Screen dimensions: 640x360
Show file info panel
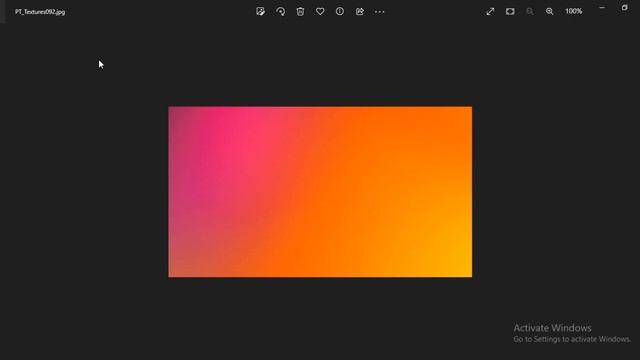click(340, 11)
